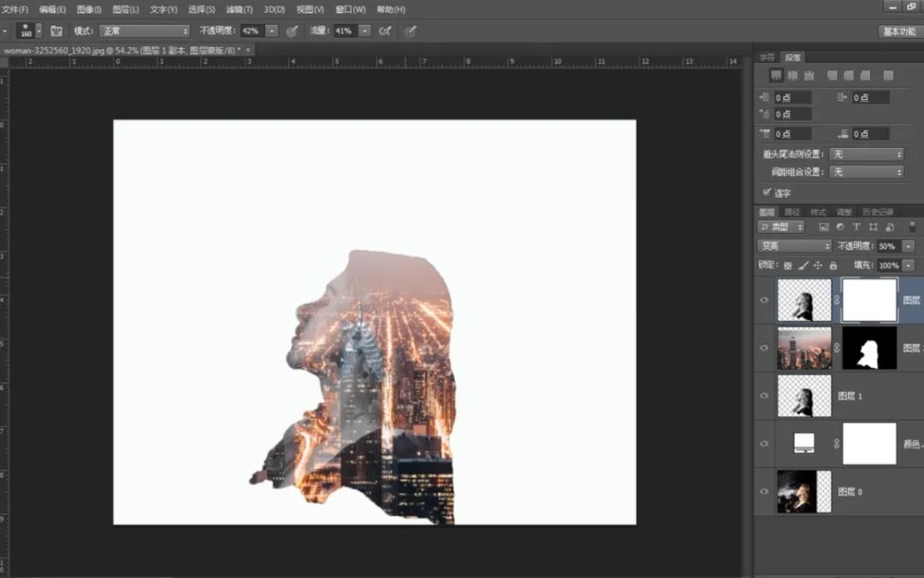
Task: Open the 选择(S) menu
Action: (202, 9)
